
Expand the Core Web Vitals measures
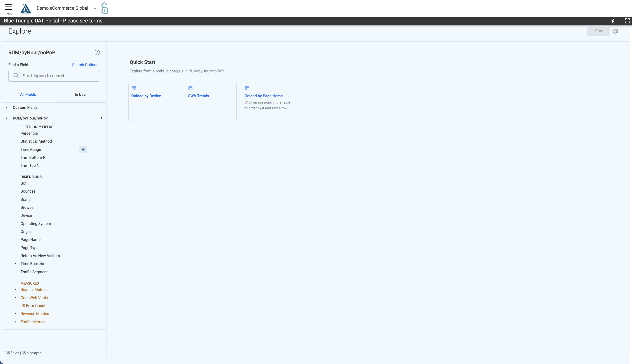(x=15, y=298)
